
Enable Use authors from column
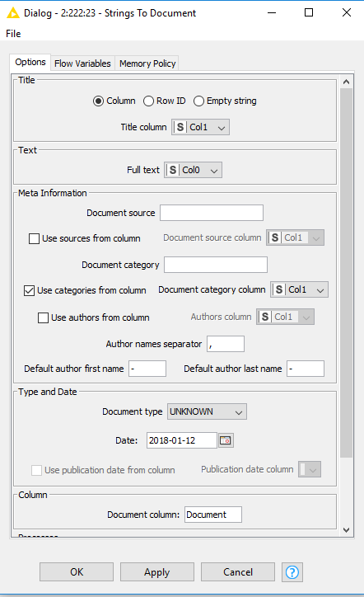43,317
